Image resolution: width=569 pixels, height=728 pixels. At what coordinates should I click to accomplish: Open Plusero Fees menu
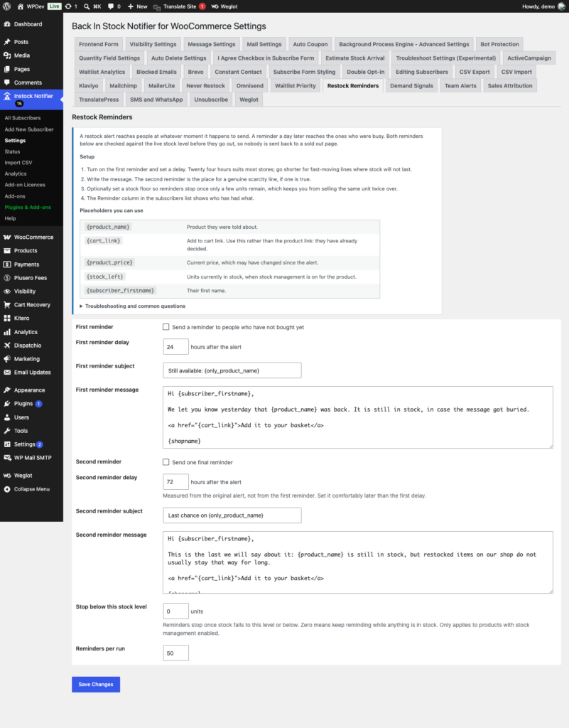coord(31,278)
